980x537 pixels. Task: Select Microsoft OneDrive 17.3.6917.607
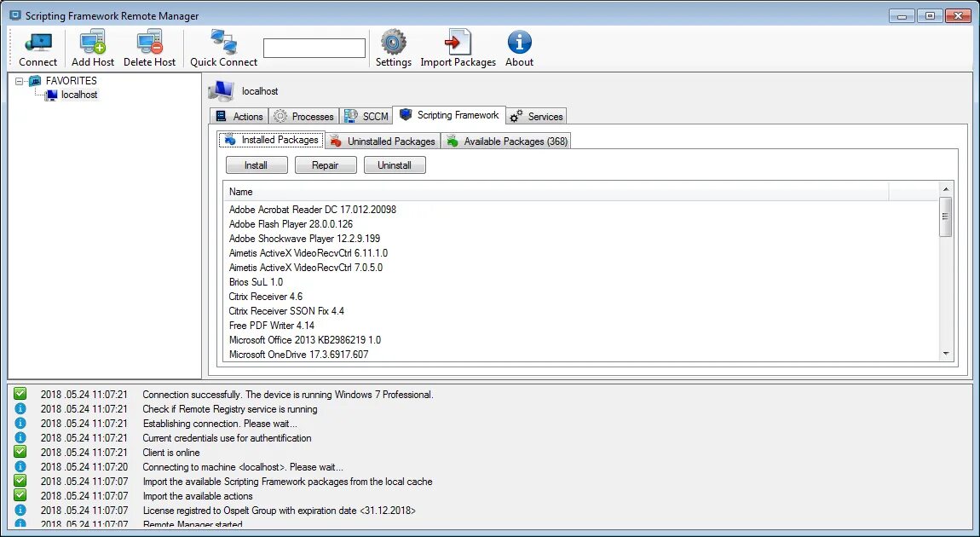(x=299, y=355)
